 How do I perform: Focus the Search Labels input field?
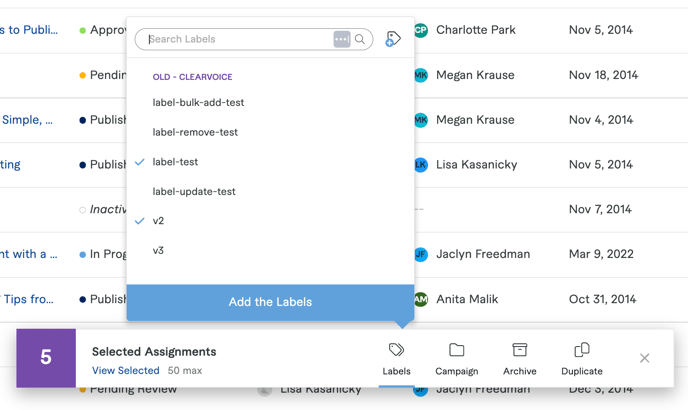coord(237,39)
